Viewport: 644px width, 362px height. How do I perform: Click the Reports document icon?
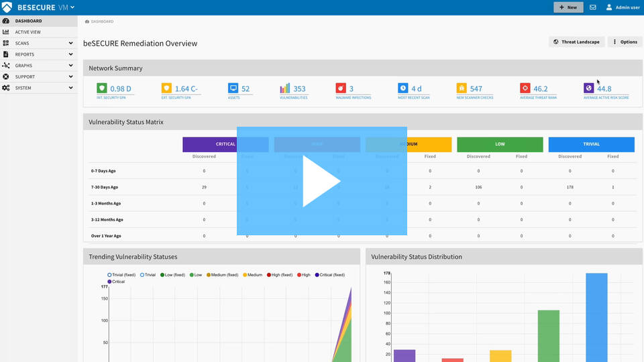click(x=6, y=54)
